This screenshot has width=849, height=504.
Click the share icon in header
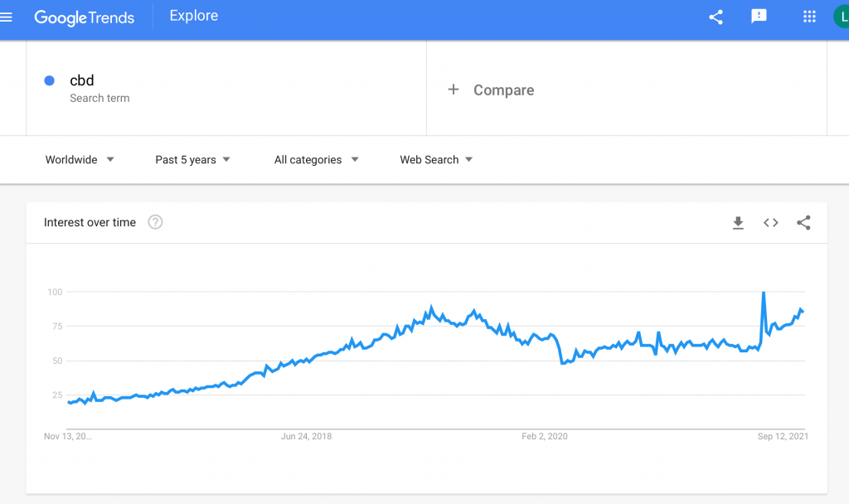716,17
